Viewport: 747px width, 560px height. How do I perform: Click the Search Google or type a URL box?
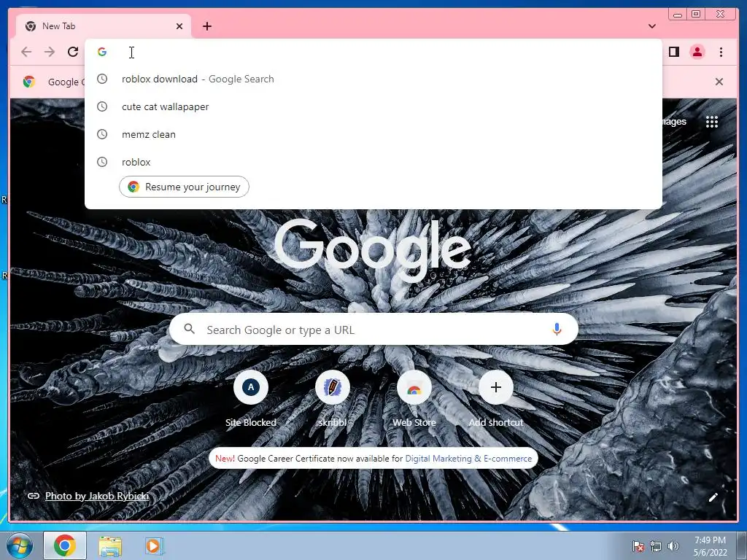click(x=373, y=330)
